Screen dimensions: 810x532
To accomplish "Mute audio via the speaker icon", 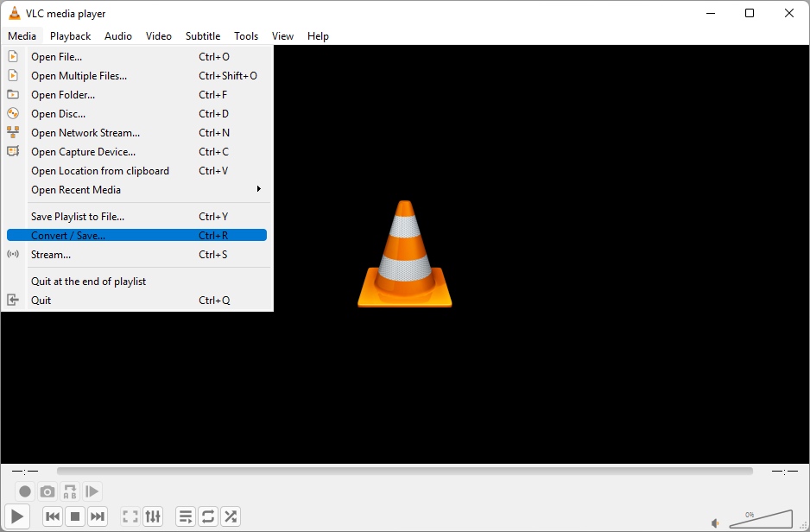I will (x=715, y=522).
